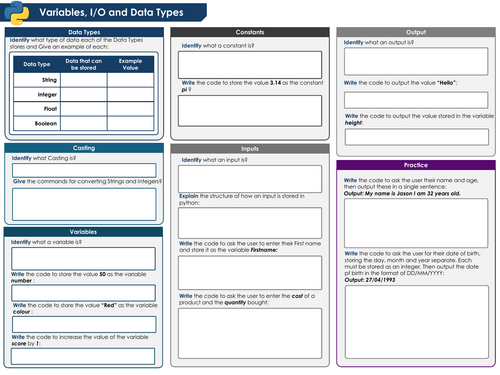Click the date of birth practice box

(417, 322)
